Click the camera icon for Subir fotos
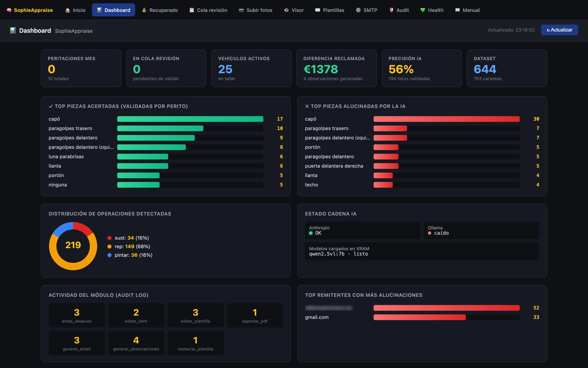Screen dimensions: 588x368 point(241,10)
